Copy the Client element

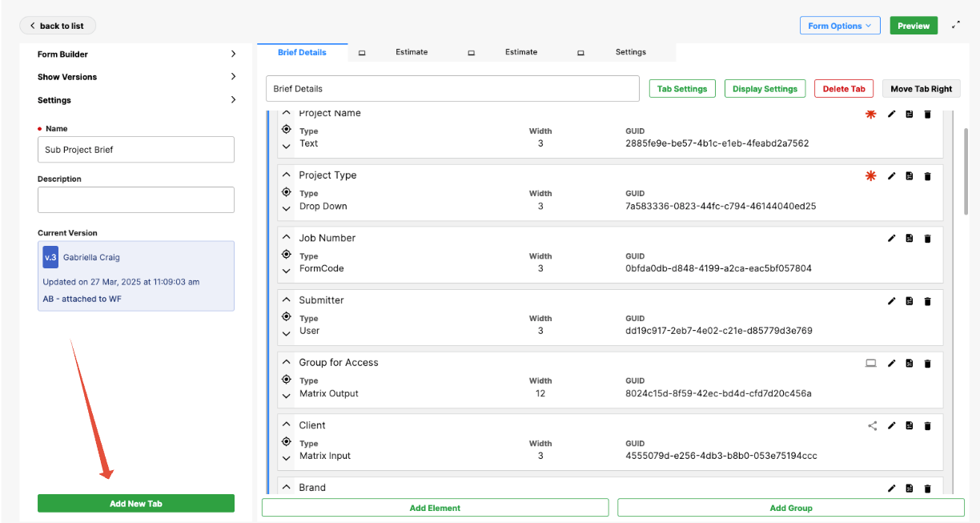910,426
